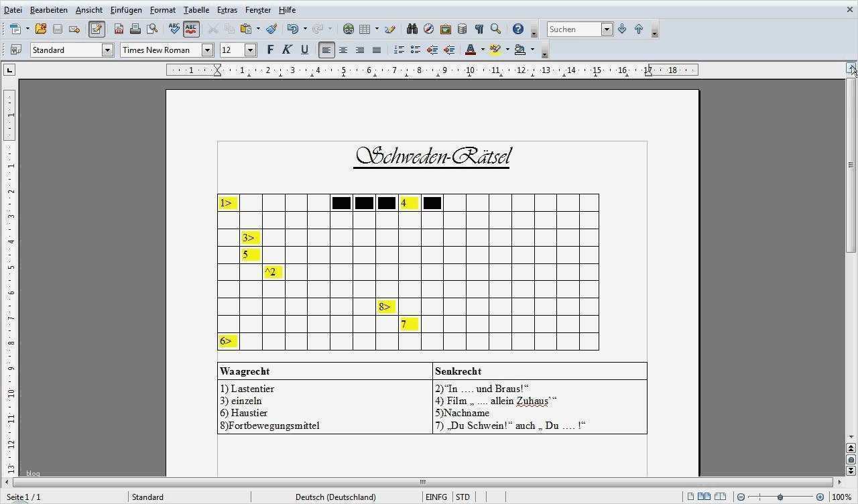Toggle underline U formatting
The width and height of the screenshot is (858, 504).
point(304,50)
